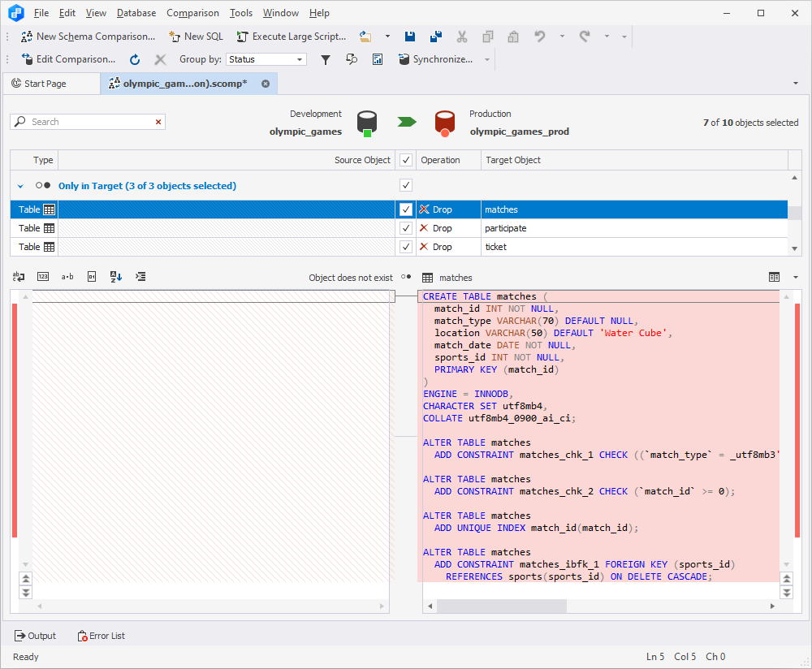Viewport: 812px width, 669px height.
Task: Collapse the Only in Target group
Action: pos(20,186)
